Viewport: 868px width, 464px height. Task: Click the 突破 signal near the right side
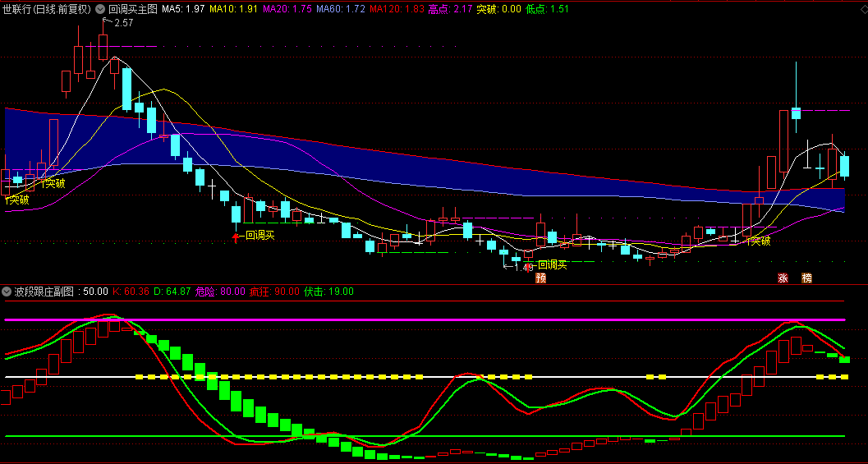pos(758,241)
